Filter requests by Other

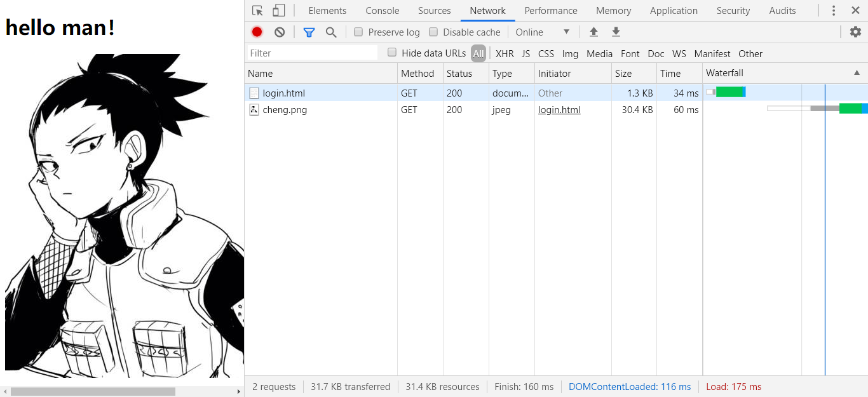pos(750,54)
